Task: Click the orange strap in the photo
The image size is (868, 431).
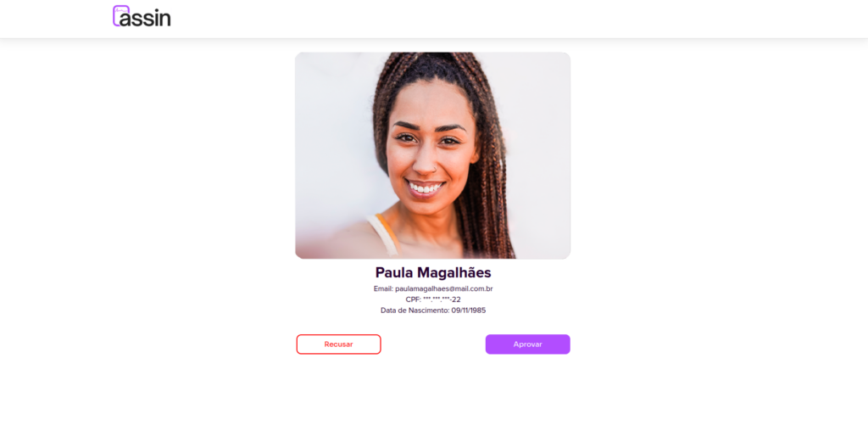Action: (388, 232)
